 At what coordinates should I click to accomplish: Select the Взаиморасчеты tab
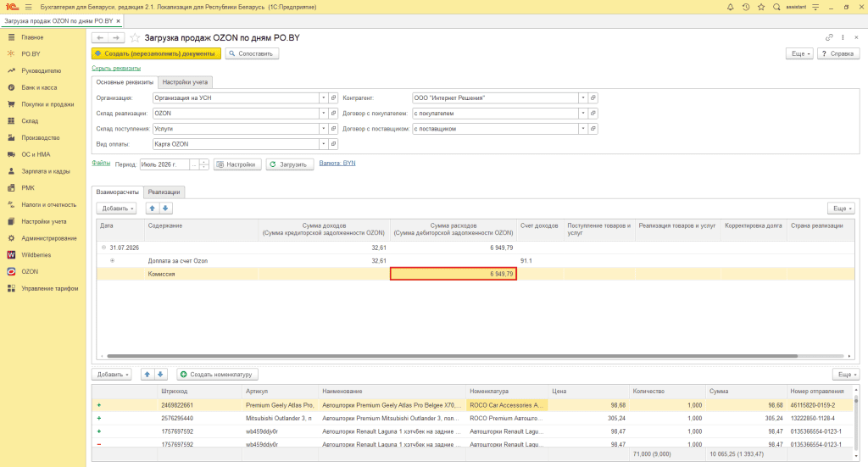tap(117, 192)
